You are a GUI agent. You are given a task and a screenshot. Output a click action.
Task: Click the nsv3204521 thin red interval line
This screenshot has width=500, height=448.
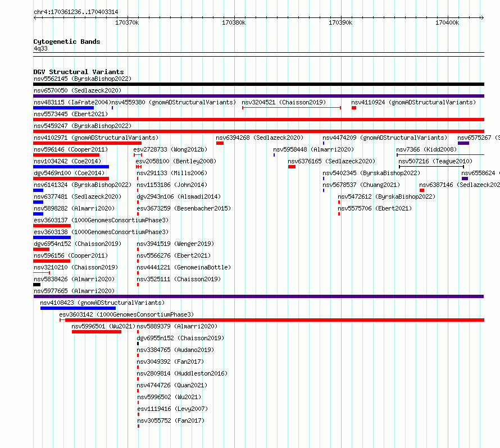pyautogui.click(x=292, y=108)
